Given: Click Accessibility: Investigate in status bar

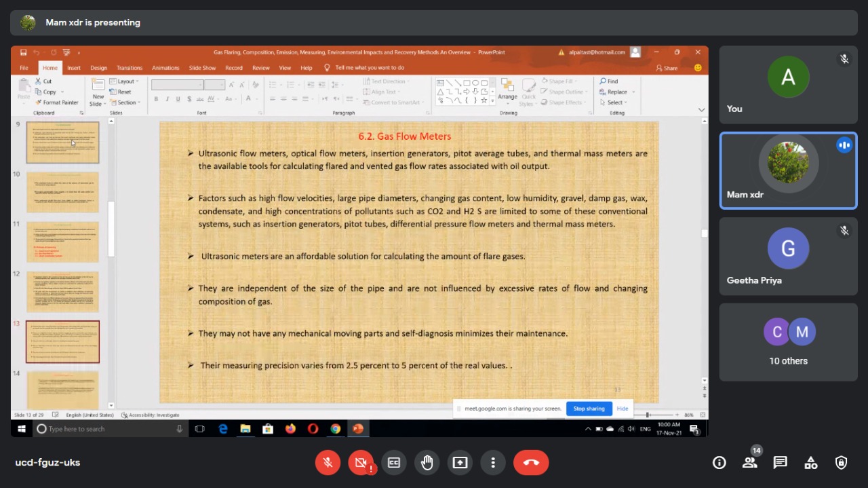Looking at the screenshot, I should 150,415.
